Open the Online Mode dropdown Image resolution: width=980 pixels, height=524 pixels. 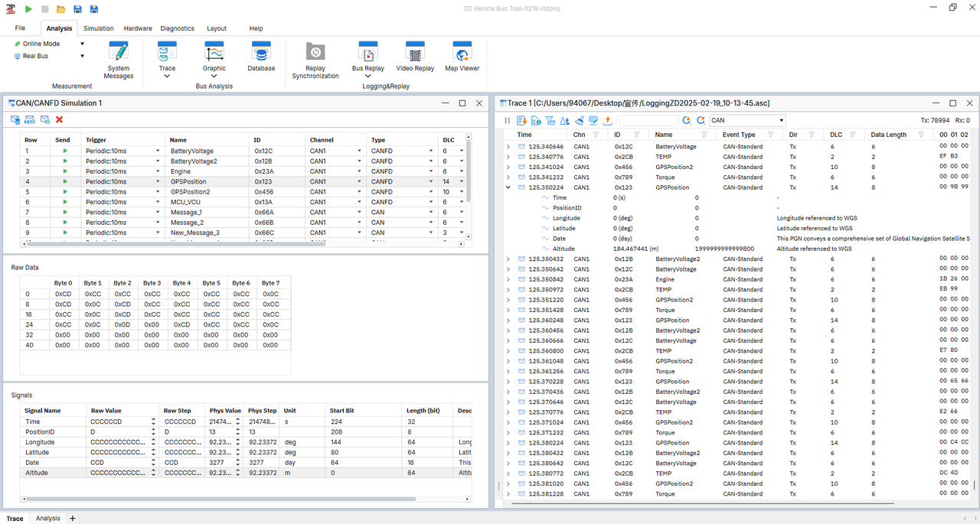[82, 44]
